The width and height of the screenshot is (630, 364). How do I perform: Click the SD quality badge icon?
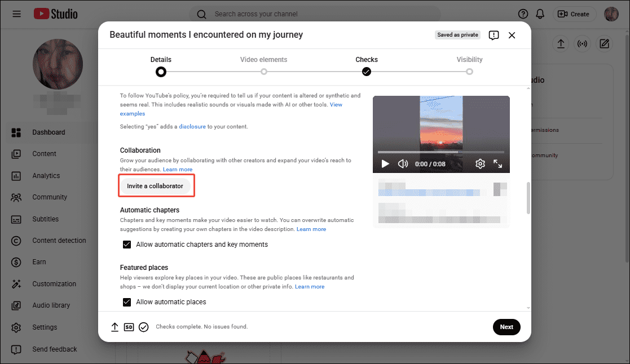(x=129, y=327)
